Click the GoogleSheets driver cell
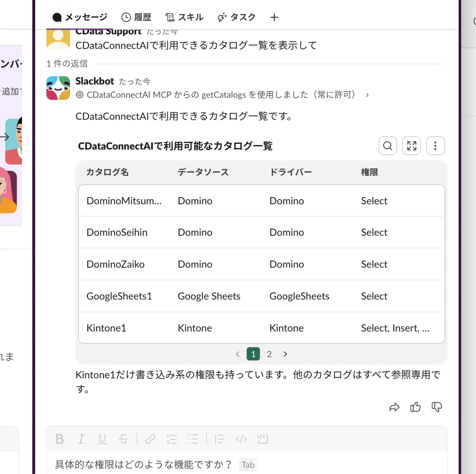 (x=299, y=296)
